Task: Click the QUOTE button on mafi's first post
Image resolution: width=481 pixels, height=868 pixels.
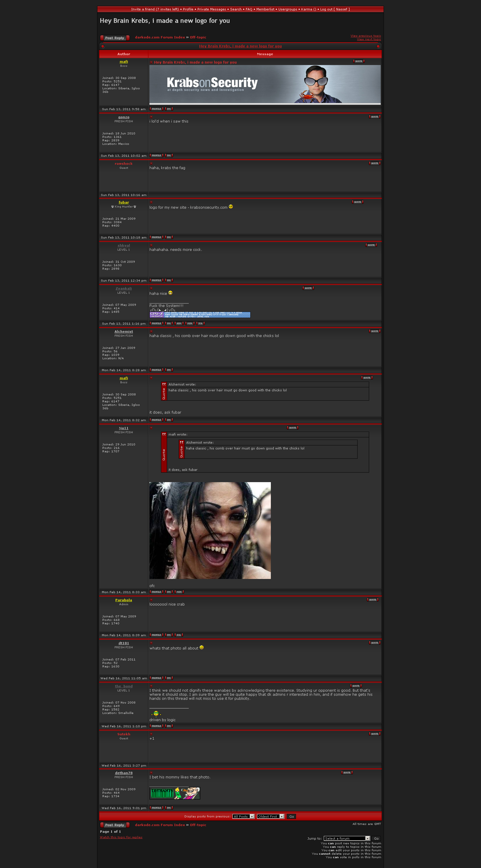Action: point(359,61)
